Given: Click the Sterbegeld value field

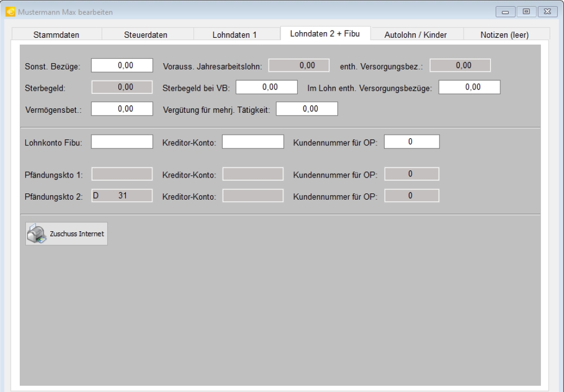Looking at the screenshot, I should point(122,87).
